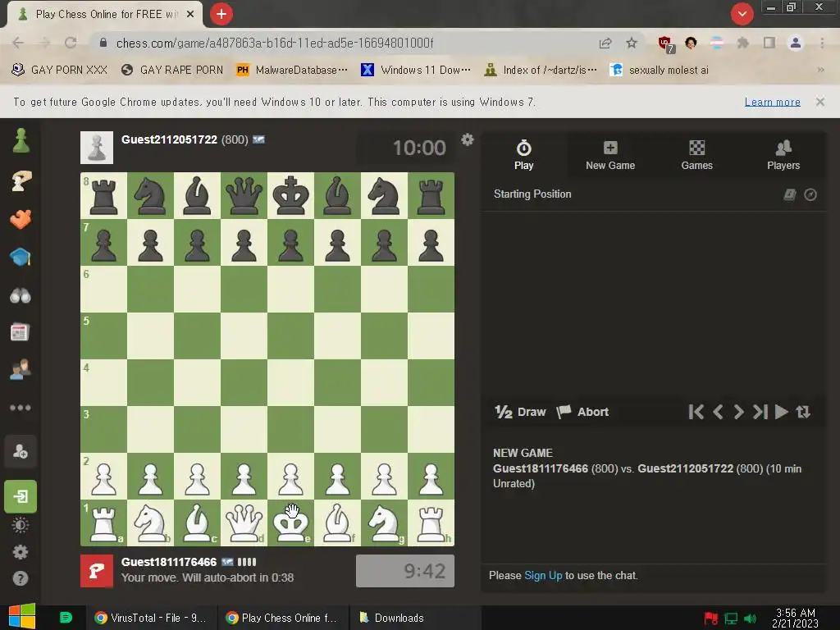Screen dimensions: 840x630
Task: Reload the page
Action: 71,43
